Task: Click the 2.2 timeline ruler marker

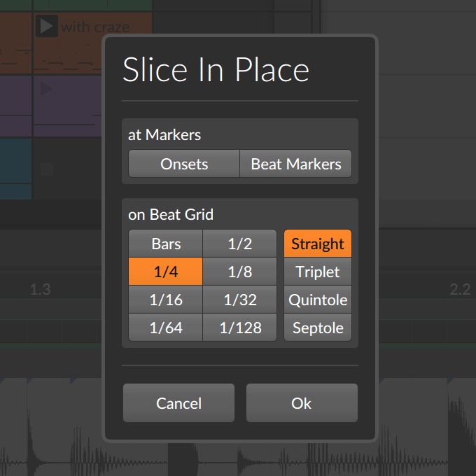Action: 460,289
